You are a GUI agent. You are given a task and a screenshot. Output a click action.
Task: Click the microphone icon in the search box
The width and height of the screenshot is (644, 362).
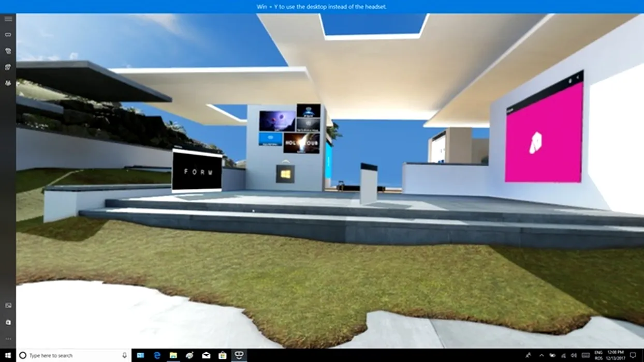(124, 355)
